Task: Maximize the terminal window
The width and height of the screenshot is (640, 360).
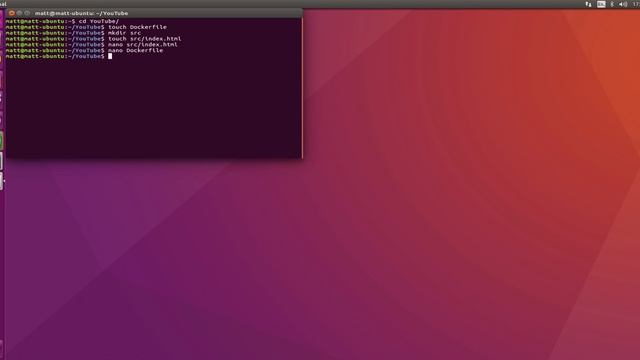Action: tap(27, 13)
